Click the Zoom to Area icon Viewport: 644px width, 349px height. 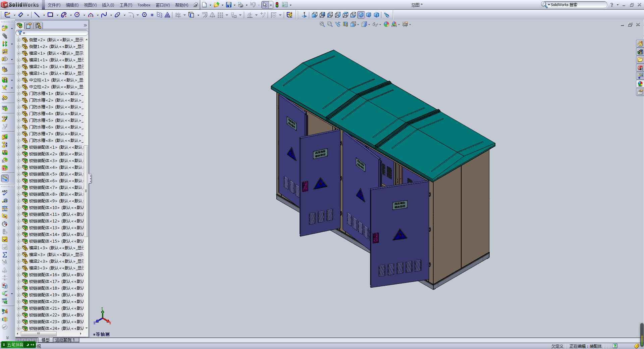pos(330,24)
